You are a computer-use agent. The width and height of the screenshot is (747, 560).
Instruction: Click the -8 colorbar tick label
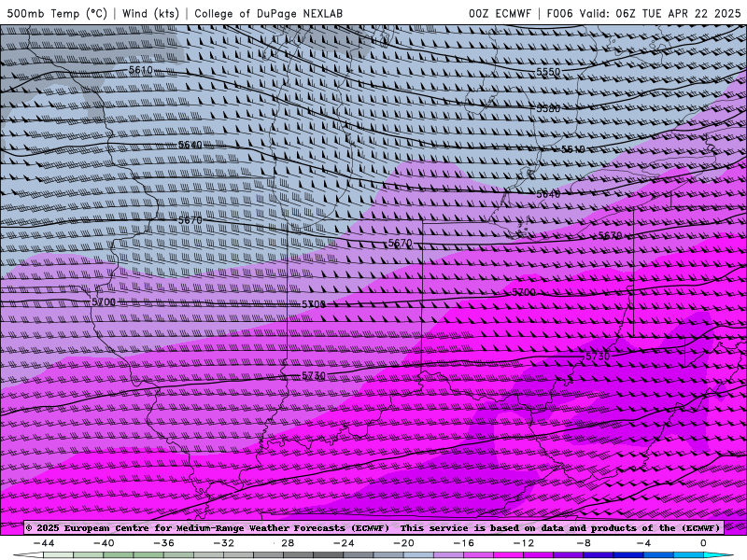click(x=584, y=543)
